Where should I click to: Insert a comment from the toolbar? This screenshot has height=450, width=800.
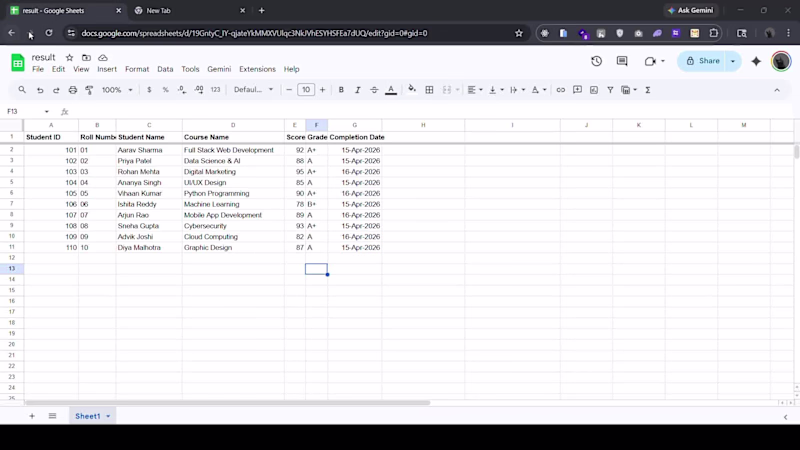point(577,90)
